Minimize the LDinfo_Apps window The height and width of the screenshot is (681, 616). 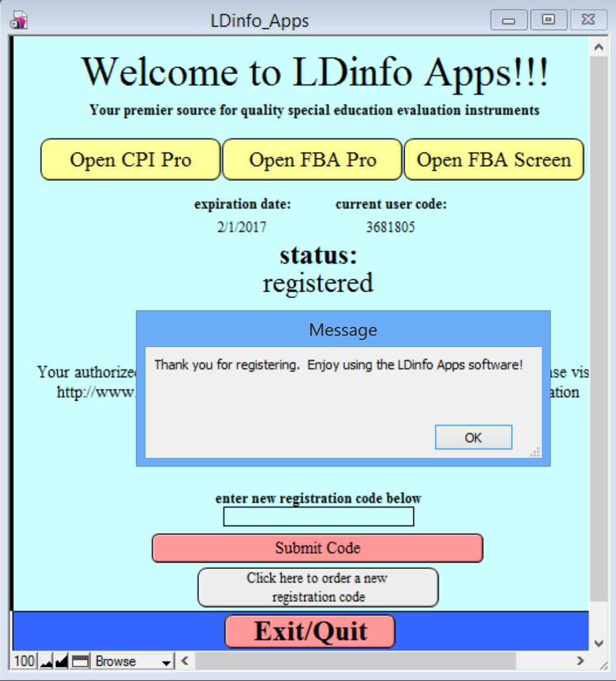[x=509, y=20]
